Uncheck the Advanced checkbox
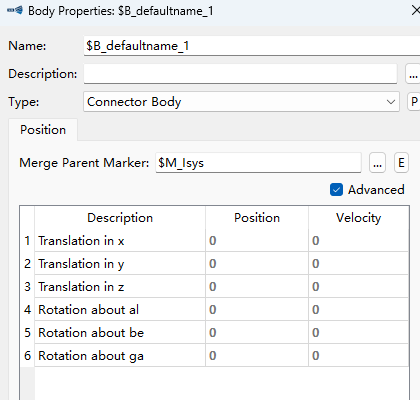Image resolution: width=420 pixels, height=400 pixels. (x=336, y=190)
